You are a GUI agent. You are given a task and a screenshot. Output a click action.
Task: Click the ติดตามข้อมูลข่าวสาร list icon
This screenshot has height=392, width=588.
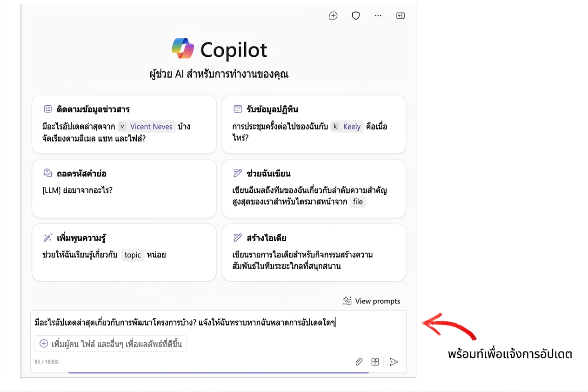[x=47, y=109]
